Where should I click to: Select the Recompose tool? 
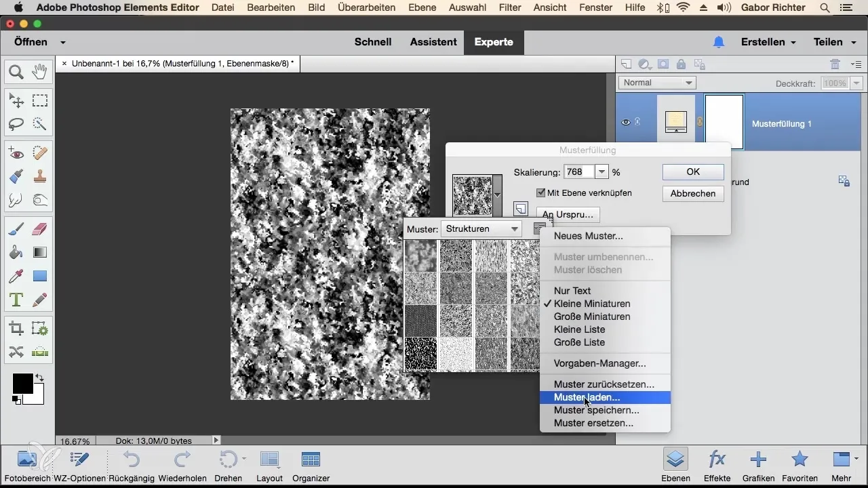coord(40,329)
